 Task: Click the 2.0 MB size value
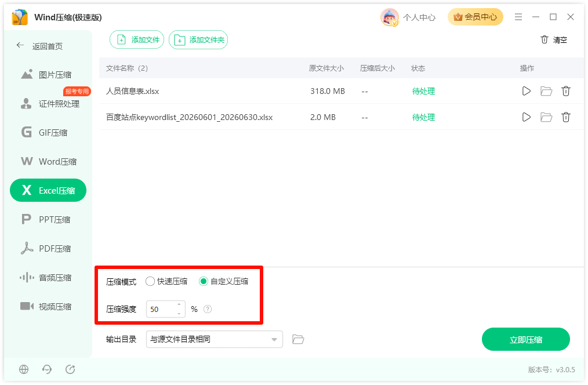[x=323, y=117]
